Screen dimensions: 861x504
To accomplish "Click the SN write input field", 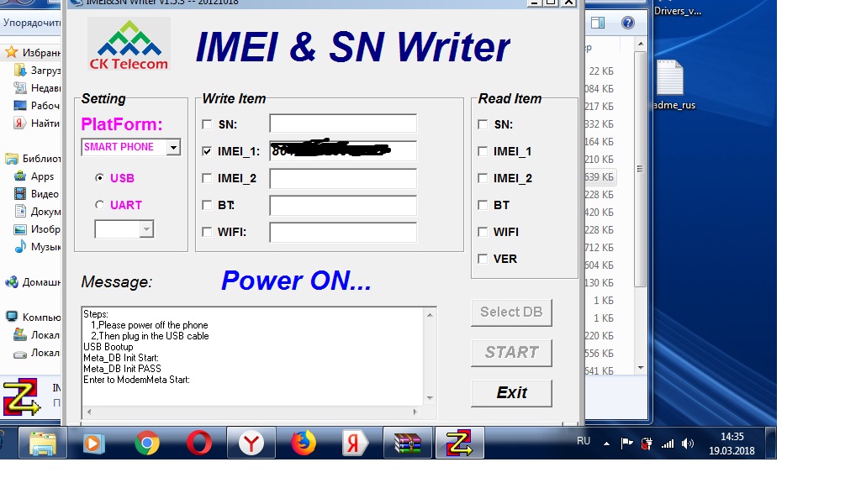I will (x=343, y=123).
